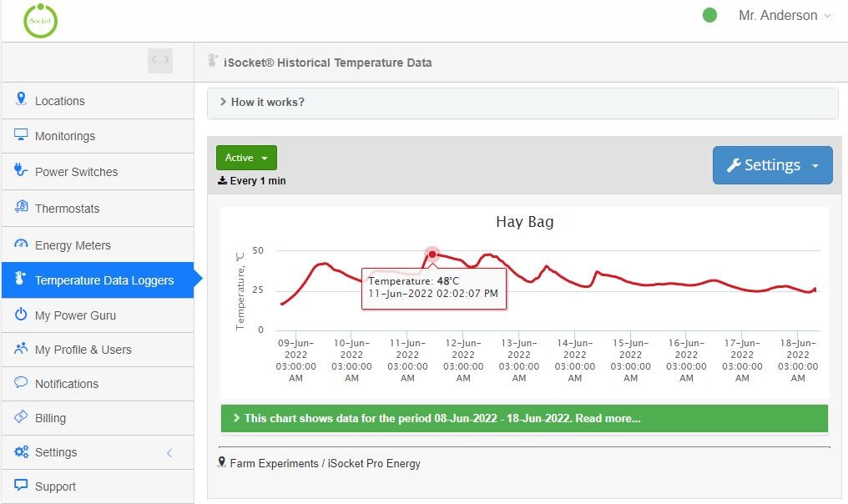Click 'iSocket® Historical Temperature Data' heading
The width and height of the screenshot is (848, 504).
(328, 63)
